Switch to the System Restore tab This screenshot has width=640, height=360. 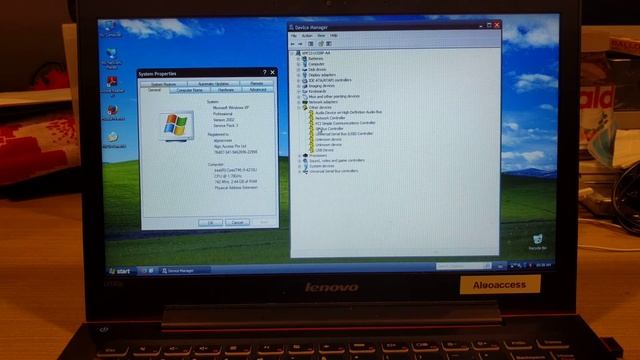click(x=164, y=84)
